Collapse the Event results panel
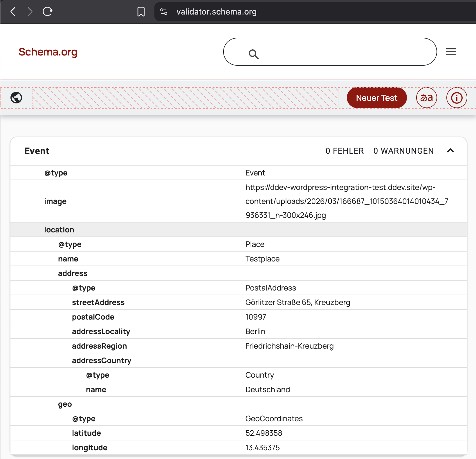This screenshot has height=459, width=476. pyautogui.click(x=450, y=150)
